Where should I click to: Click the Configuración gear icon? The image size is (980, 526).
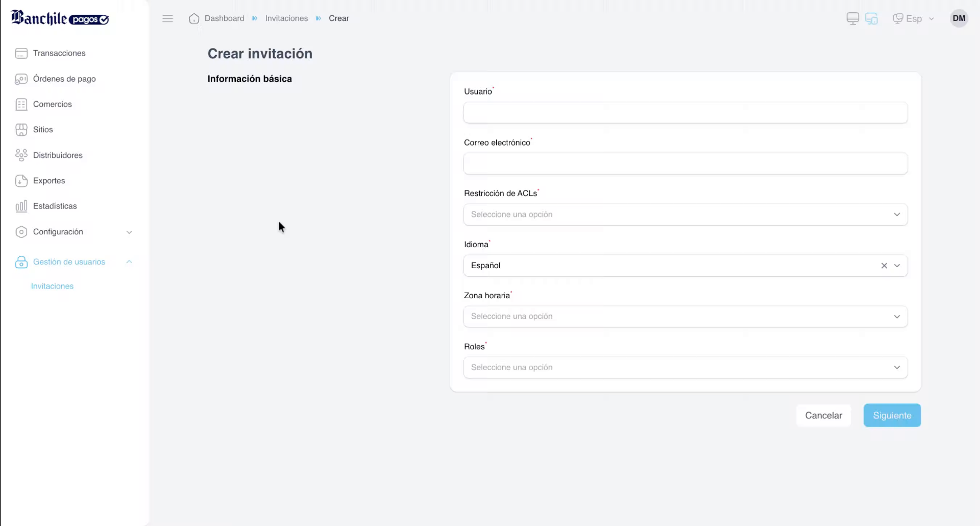click(x=21, y=232)
